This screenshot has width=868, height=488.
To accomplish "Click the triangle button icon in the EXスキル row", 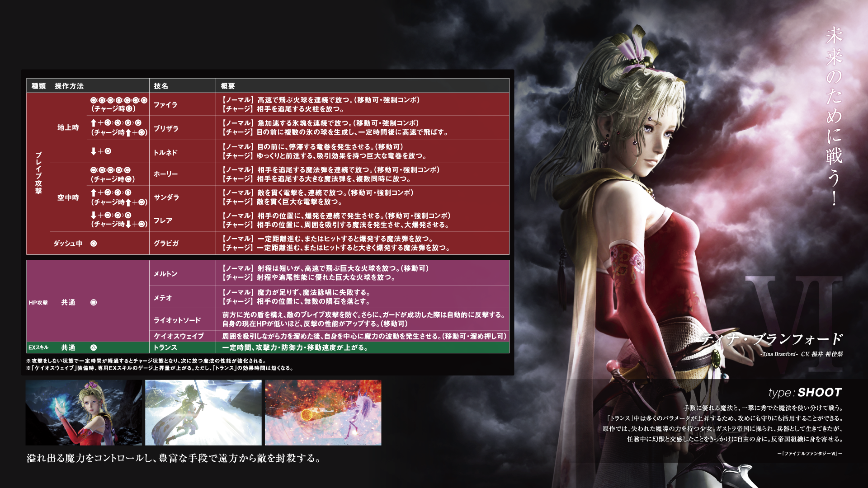I will click(94, 347).
